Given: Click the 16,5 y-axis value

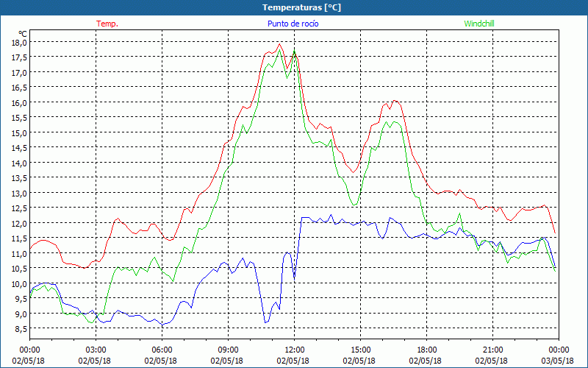Looking at the screenshot, I should (19, 88).
